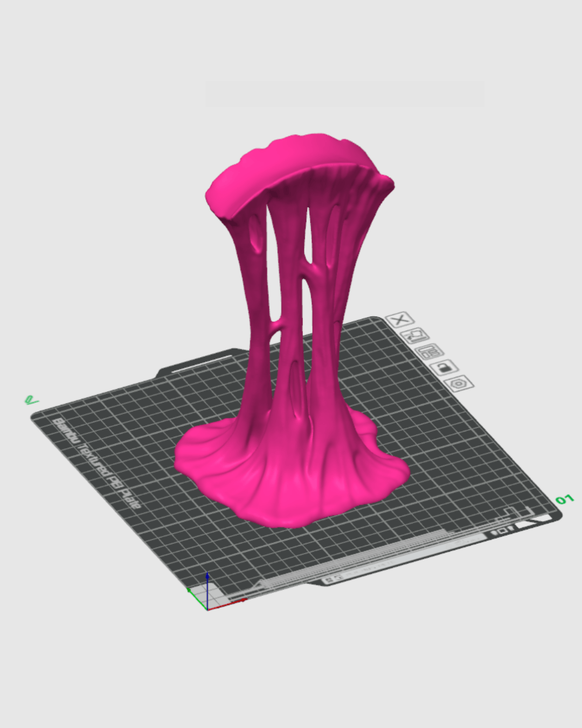Click the blue Z axis arrow

point(207,580)
